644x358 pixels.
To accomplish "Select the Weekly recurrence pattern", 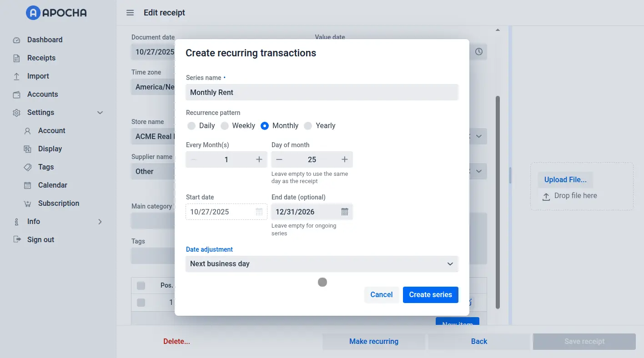I will click(x=225, y=126).
